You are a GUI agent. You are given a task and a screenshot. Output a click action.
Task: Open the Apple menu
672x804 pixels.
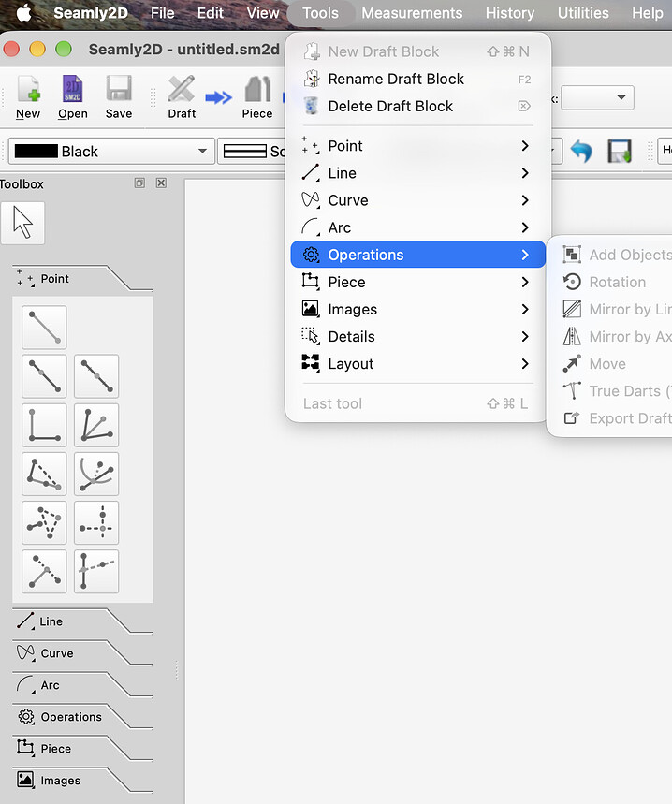(23, 13)
